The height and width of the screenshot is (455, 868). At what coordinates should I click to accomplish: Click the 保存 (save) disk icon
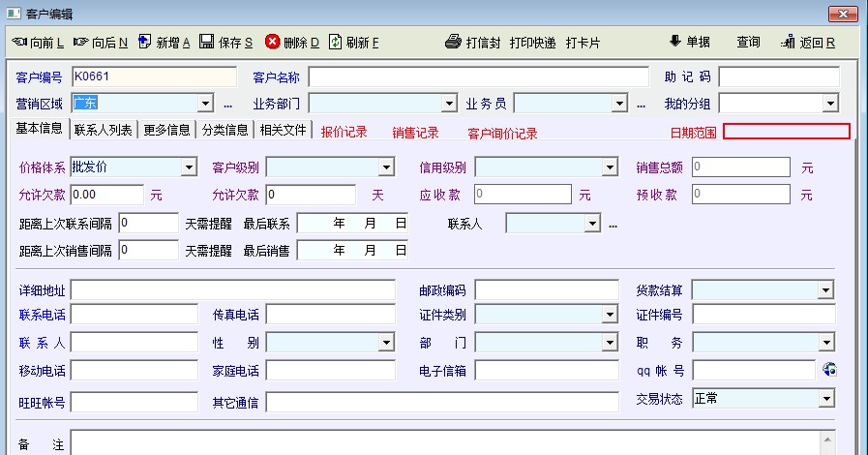point(207,43)
